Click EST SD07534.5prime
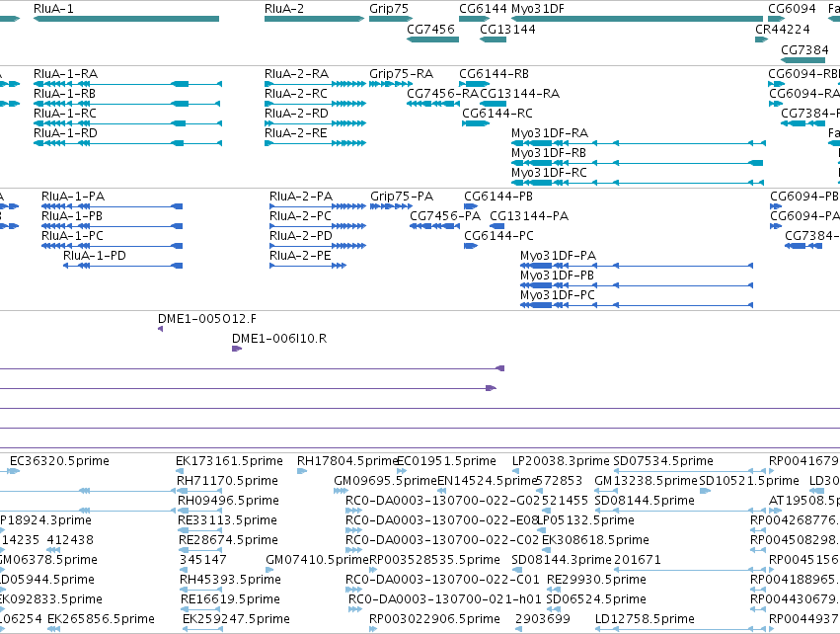 tap(689, 471)
